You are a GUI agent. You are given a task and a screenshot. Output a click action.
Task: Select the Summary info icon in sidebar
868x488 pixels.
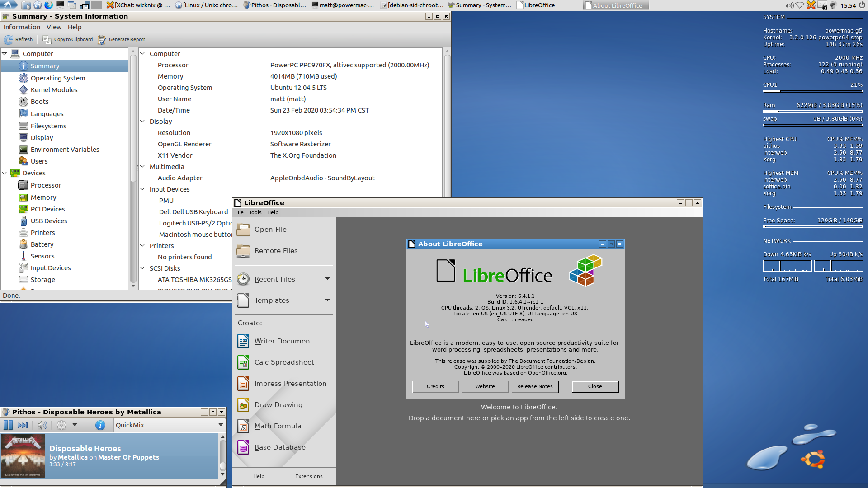[x=24, y=66]
